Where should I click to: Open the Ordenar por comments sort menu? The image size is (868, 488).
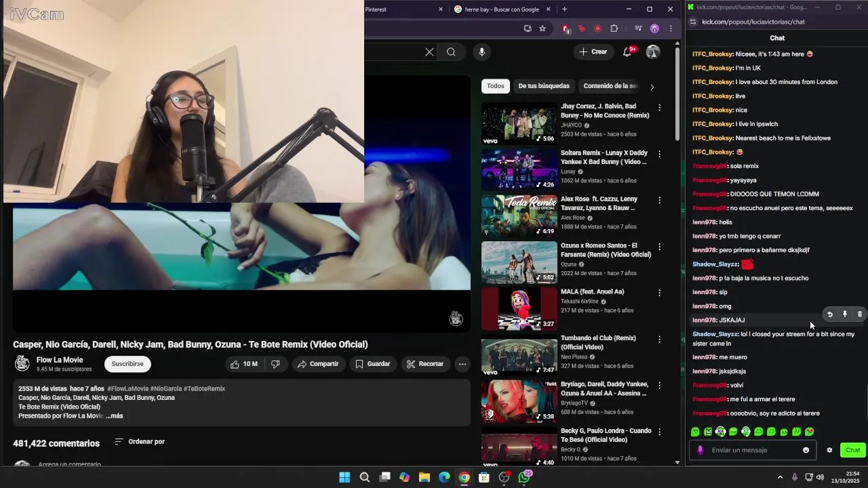pos(140,442)
